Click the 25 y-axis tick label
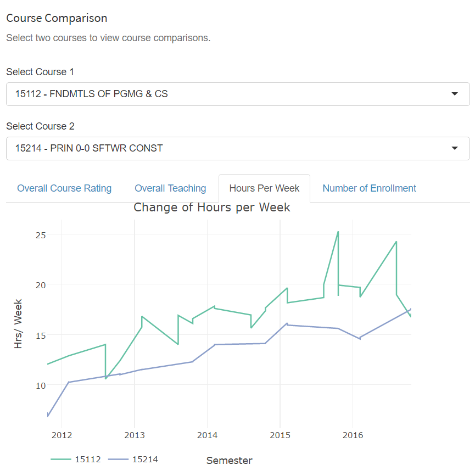Image resolution: width=475 pixels, height=476 pixels. point(41,235)
